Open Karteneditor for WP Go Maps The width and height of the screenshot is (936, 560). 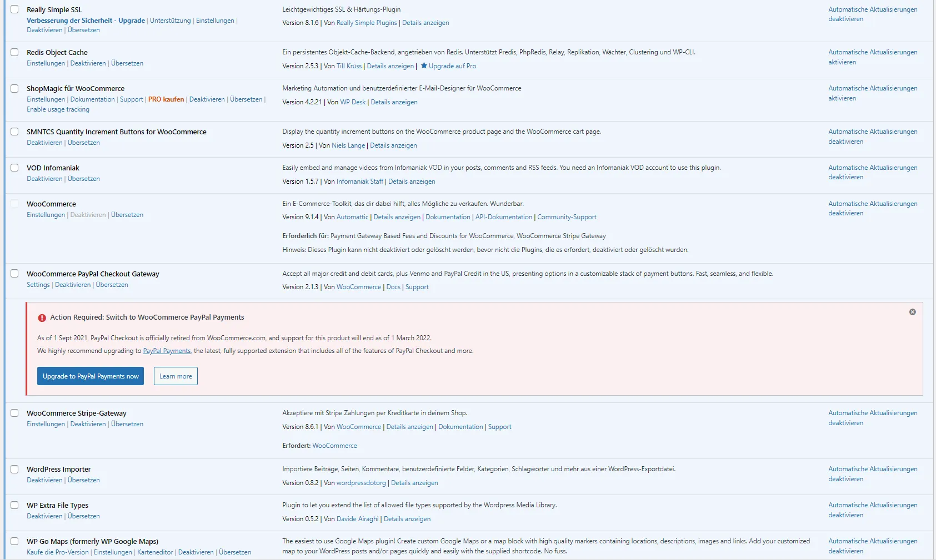pyautogui.click(x=155, y=552)
